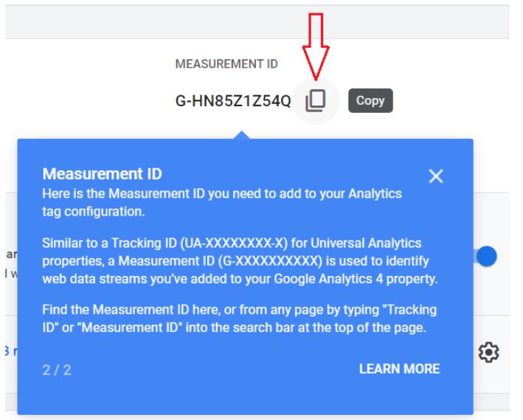Turn off the blue toggle switch

coord(485,256)
